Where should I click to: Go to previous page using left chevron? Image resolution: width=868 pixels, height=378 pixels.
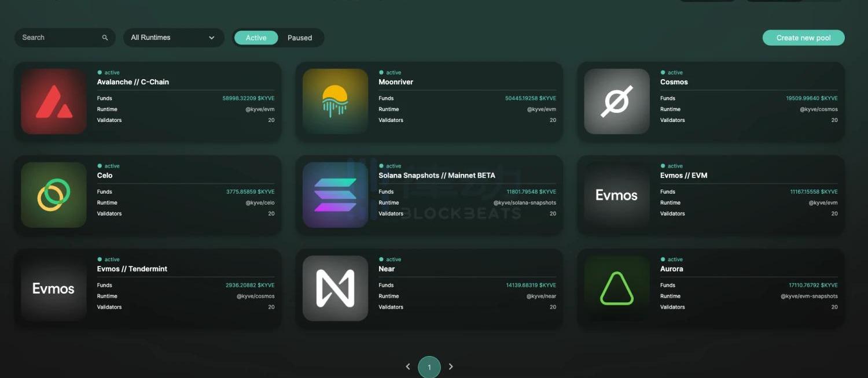pyautogui.click(x=408, y=366)
